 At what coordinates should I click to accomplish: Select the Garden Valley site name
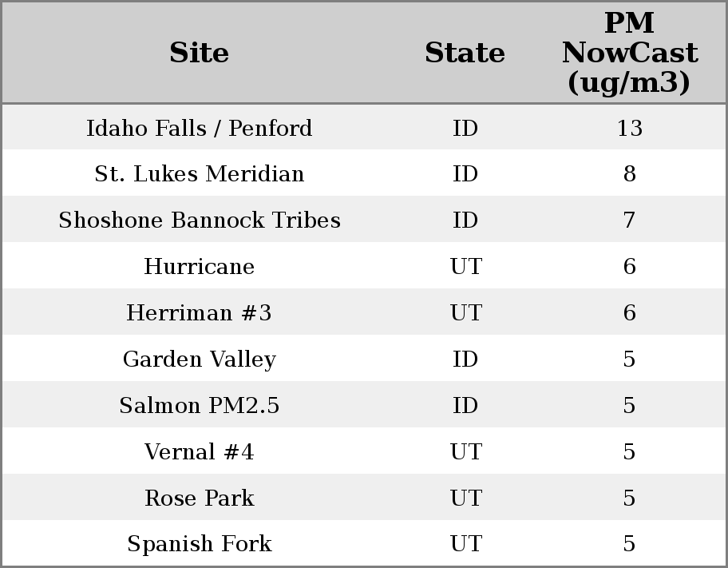[199, 359]
